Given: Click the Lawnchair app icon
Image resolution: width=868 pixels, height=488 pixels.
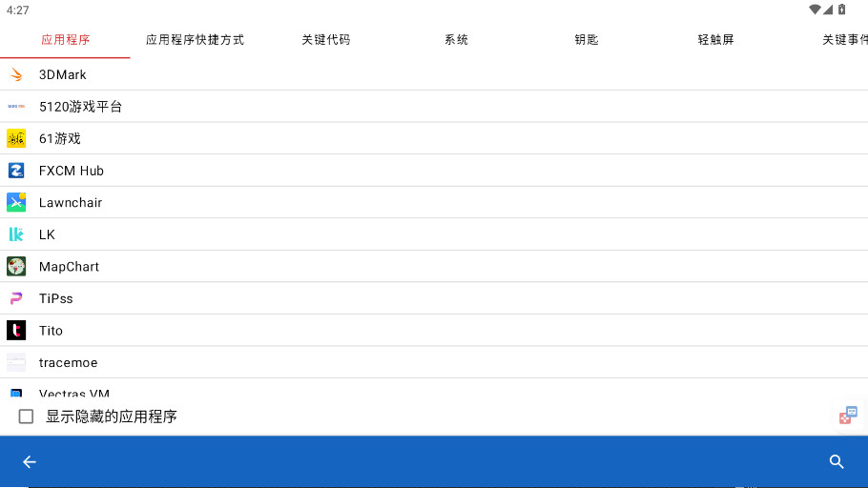Looking at the screenshot, I should 16,202.
